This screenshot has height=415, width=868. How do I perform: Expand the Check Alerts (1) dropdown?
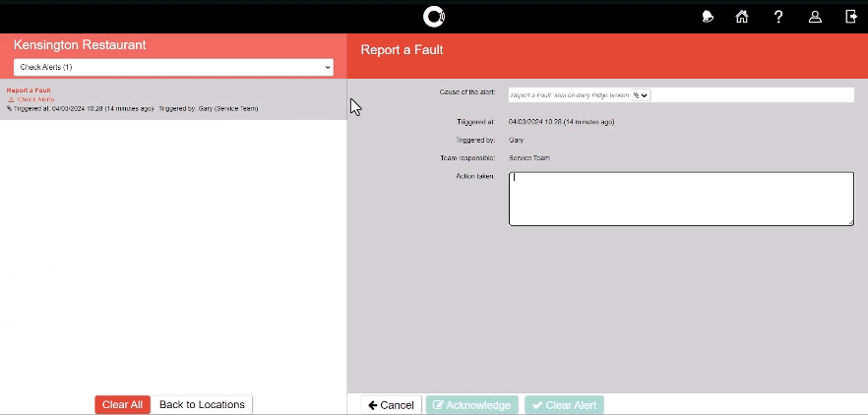point(173,67)
